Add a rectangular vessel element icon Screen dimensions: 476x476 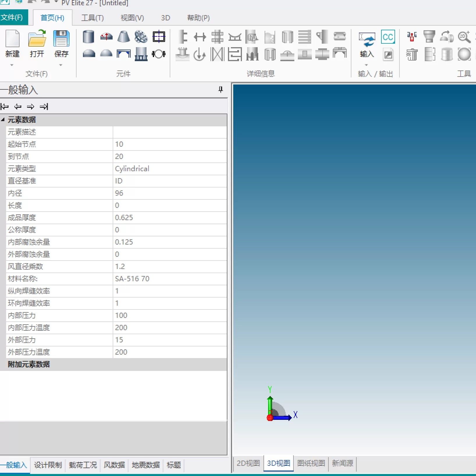tap(159, 37)
